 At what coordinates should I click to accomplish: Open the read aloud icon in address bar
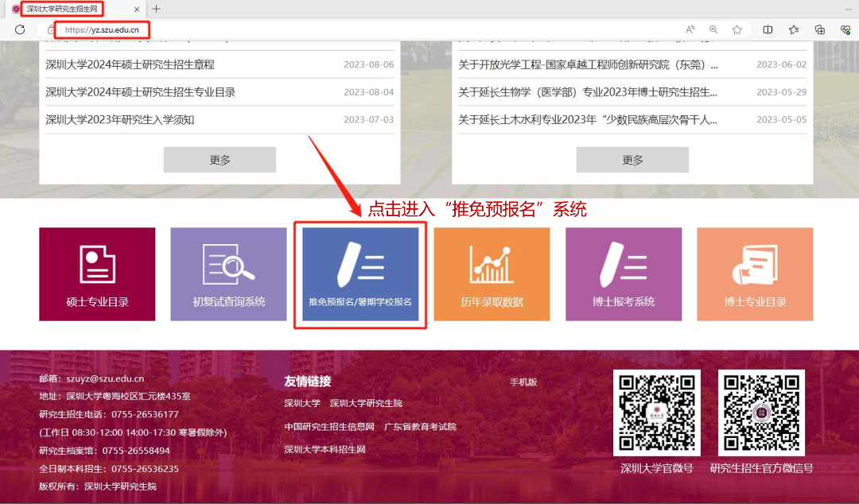coord(690,29)
